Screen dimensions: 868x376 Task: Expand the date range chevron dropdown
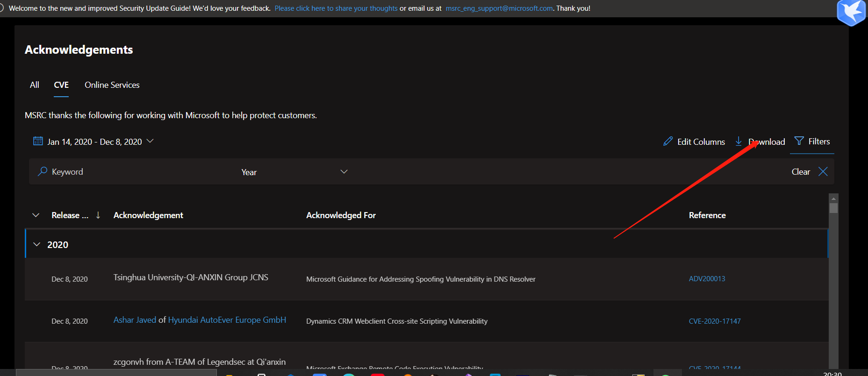click(150, 141)
